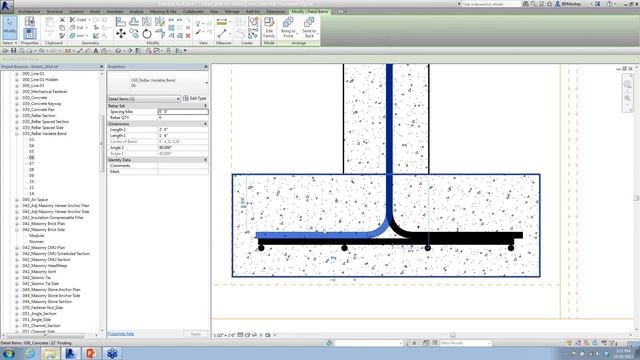
Task: Select the Modular brick type
Action: coord(37,236)
